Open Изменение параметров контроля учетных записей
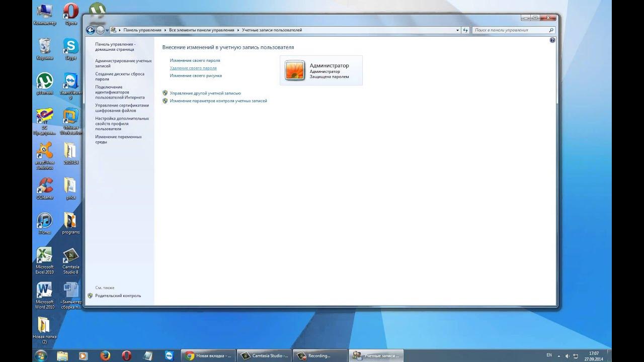 pos(218,101)
